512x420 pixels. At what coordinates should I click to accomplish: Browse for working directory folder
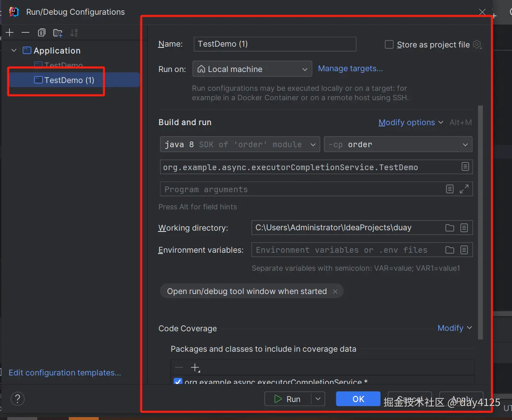[x=450, y=228]
